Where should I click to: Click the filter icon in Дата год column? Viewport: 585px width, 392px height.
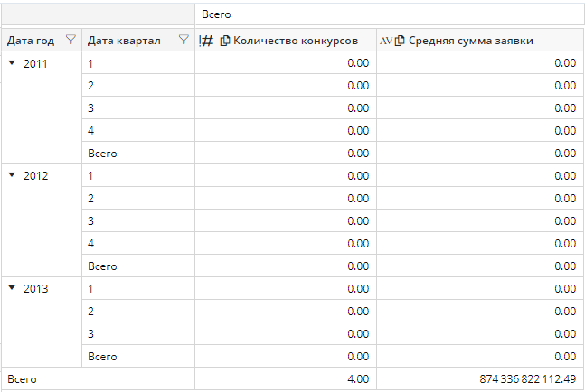(71, 40)
